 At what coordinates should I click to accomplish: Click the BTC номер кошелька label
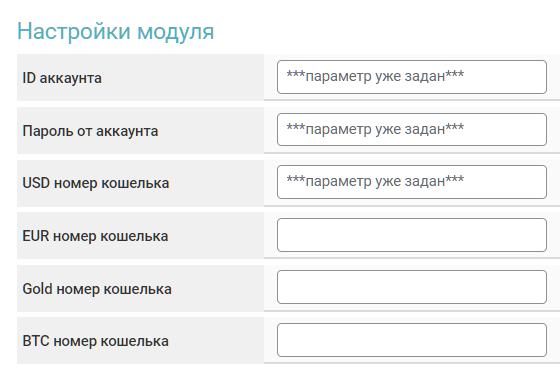[x=95, y=341]
